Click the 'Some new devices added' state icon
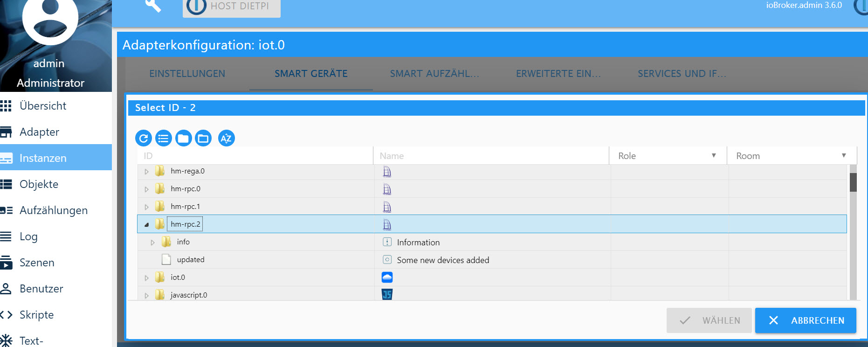Viewport: 868px width, 347px height. 387,260
